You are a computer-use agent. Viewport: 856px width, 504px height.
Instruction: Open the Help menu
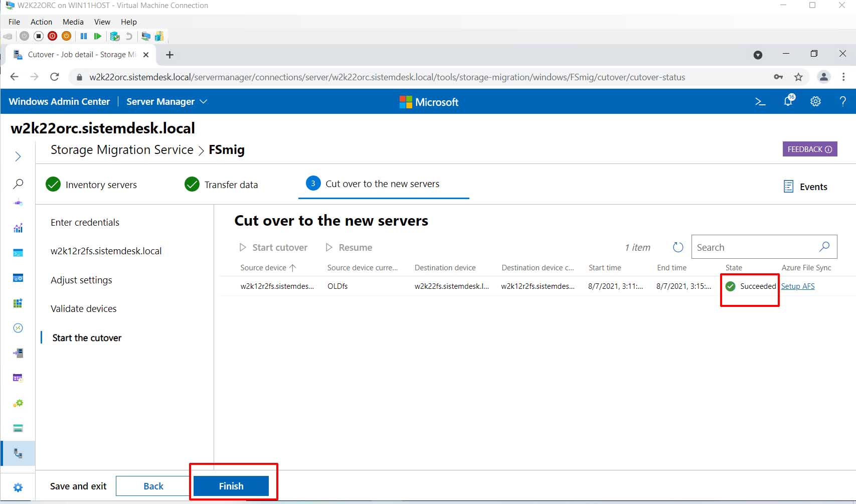(129, 22)
